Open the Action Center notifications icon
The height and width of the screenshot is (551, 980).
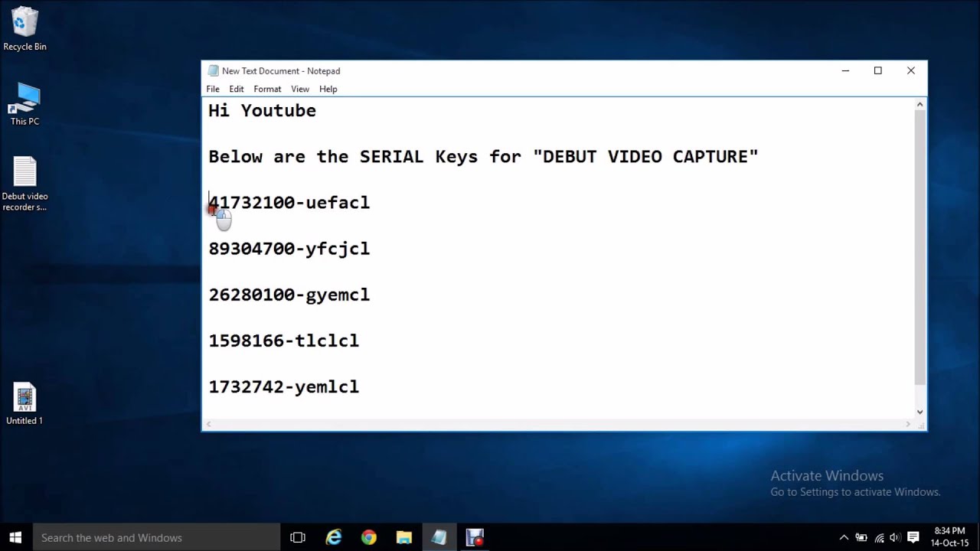point(913,538)
